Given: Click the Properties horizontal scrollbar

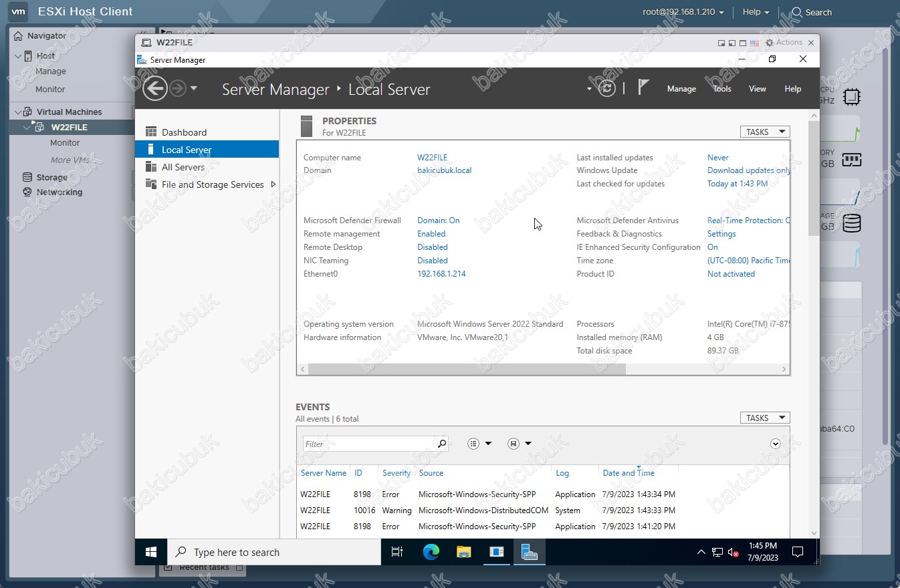Looking at the screenshot, I should click(467, 369).
